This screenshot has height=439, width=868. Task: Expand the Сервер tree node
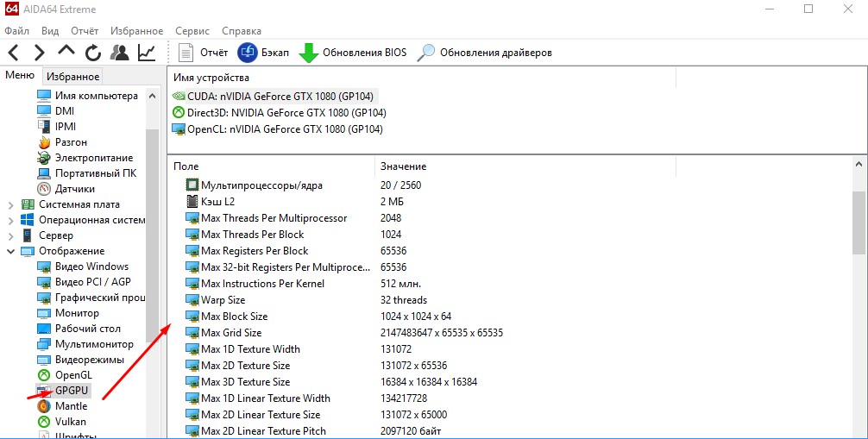coord(10,235)
